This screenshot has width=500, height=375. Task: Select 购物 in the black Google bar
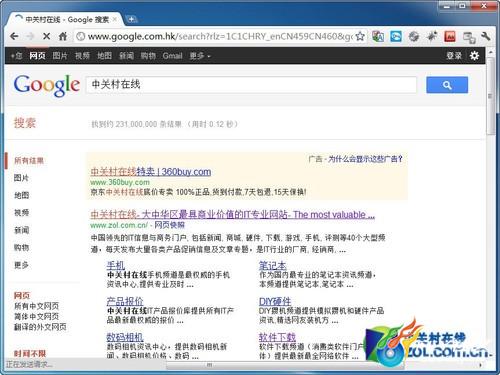point(148,56)
